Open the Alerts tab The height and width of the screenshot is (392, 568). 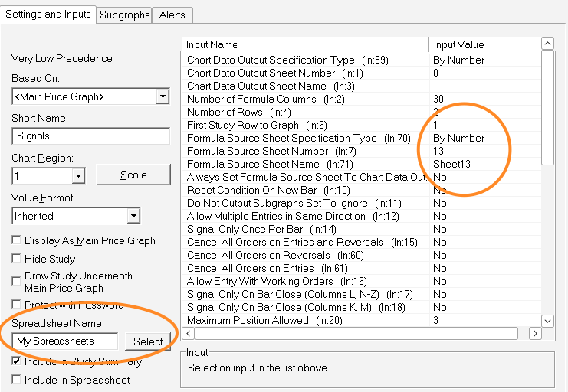pyautogui.click(x=173, y=15)
